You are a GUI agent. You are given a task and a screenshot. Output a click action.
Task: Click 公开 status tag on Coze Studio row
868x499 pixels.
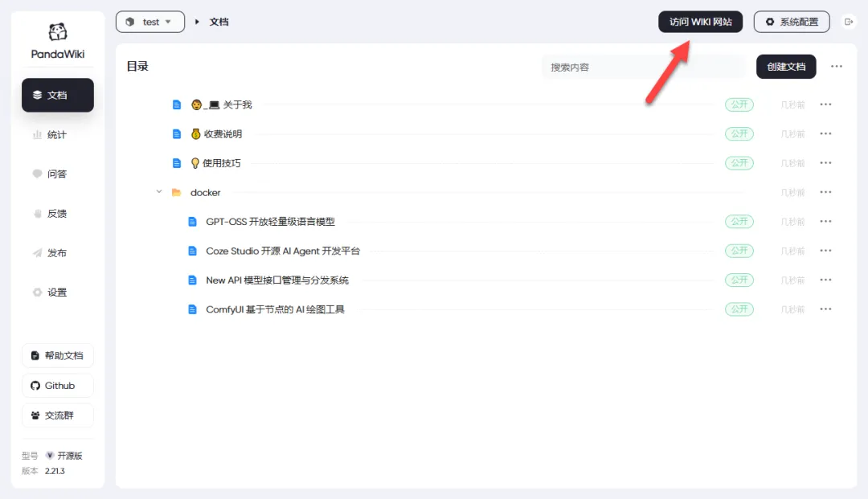739,252
